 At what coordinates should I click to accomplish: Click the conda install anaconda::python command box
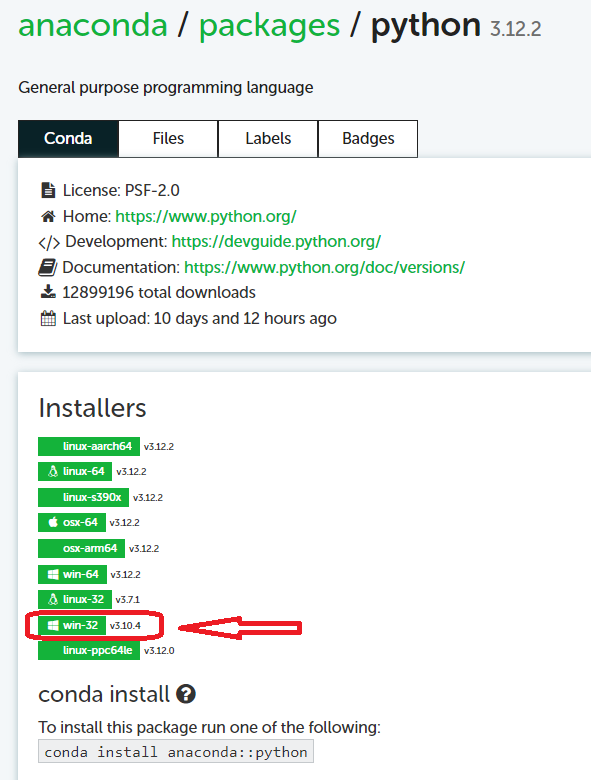click(x=176, y=752)
